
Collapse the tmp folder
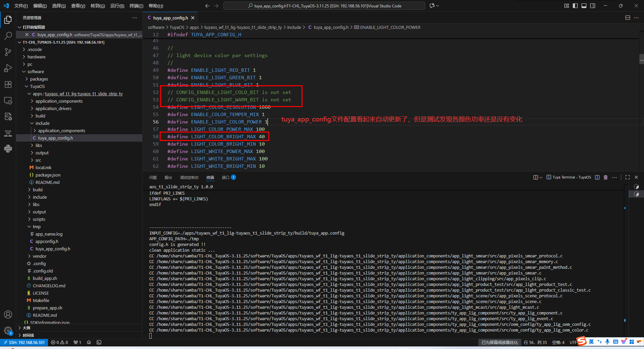[x=37, y=227]
